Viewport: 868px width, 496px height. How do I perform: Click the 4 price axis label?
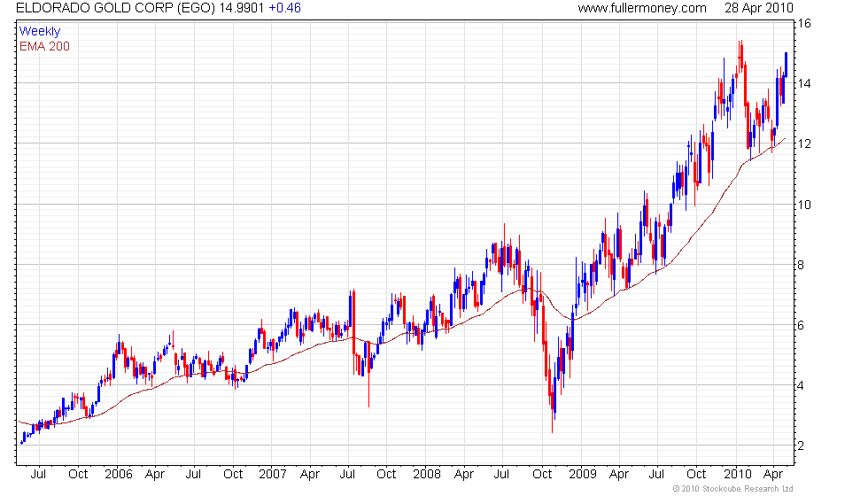click(801, 386)
